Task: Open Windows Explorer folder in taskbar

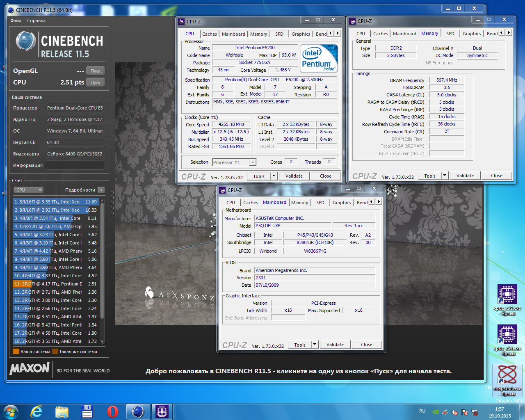Action: point(62,411)
